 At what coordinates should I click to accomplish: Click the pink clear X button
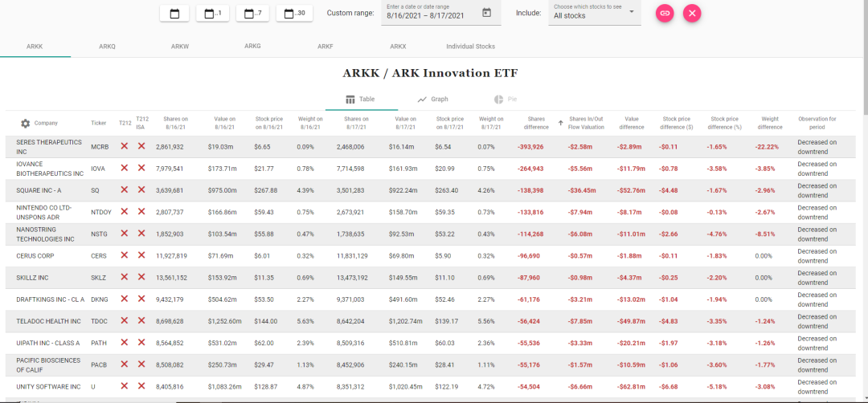click(692, 13)
